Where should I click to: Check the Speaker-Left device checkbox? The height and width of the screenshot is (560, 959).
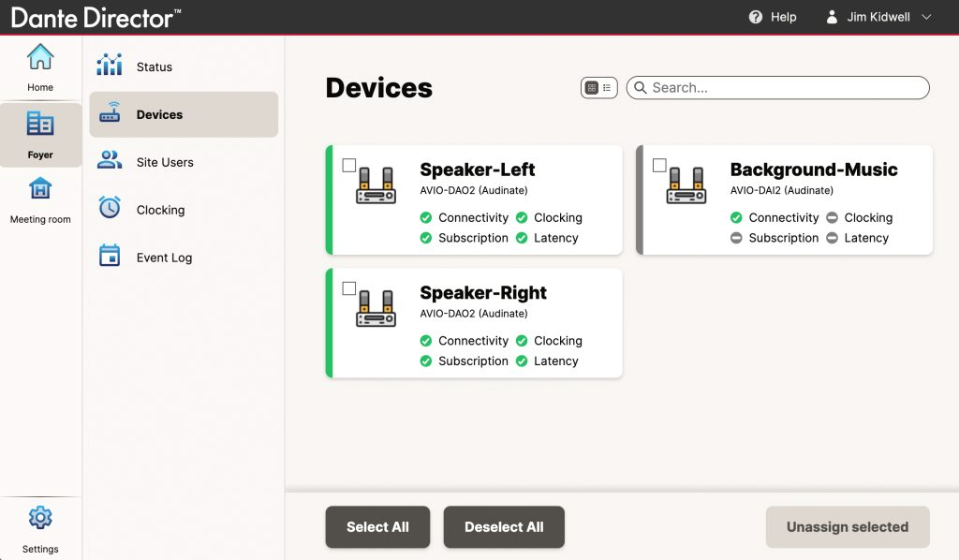coord(349,165)
